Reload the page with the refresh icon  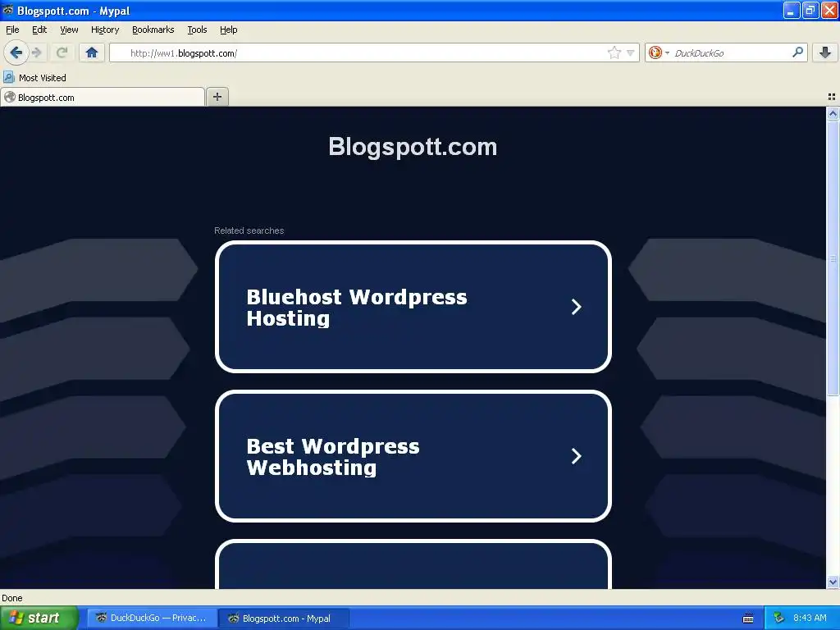pyautogui.click(x=62, y=52)
